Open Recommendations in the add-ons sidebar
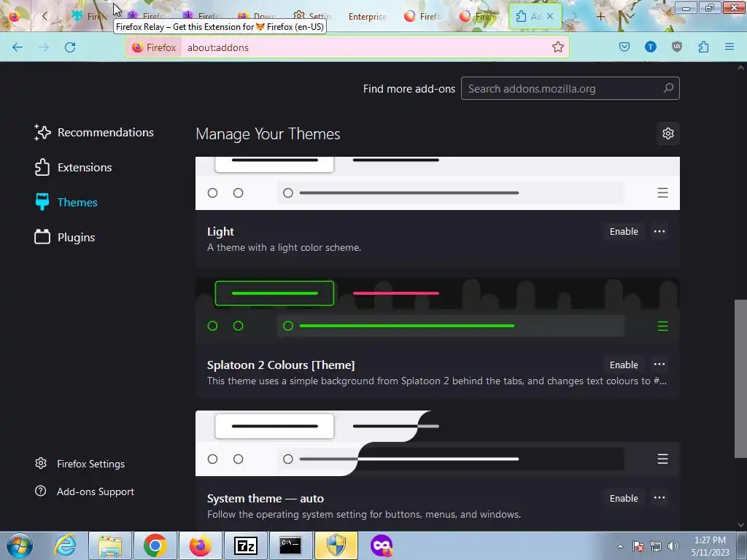The width and height of the screenshot is (747, 560). point(94,133)
